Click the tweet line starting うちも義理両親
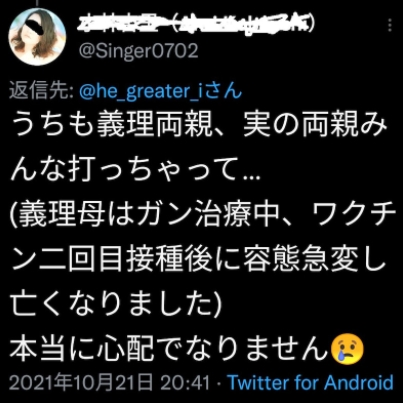The width and height of the screenshot is (403, 403). pyautogui.click(x=199, y=127)
